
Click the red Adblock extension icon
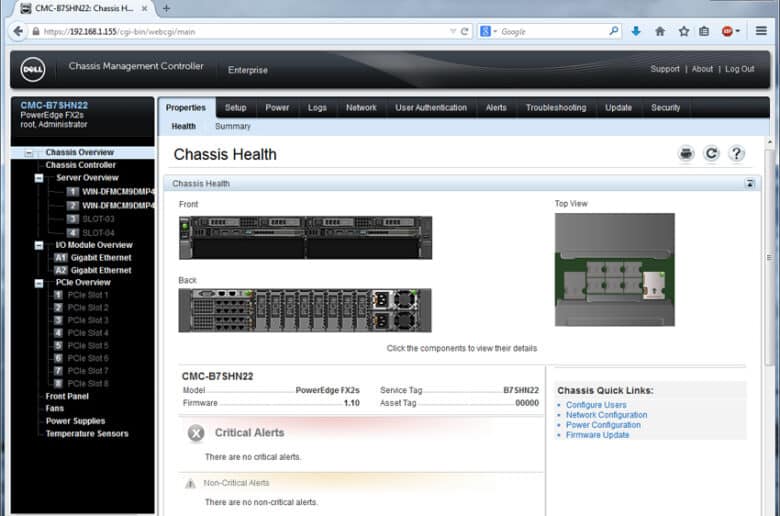click(x=727, y=31)
